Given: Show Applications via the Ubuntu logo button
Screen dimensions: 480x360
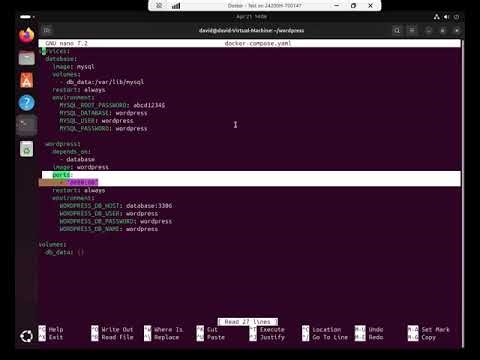Looking at the screenshot, I should pyautogui.click(x=26, y=336).
